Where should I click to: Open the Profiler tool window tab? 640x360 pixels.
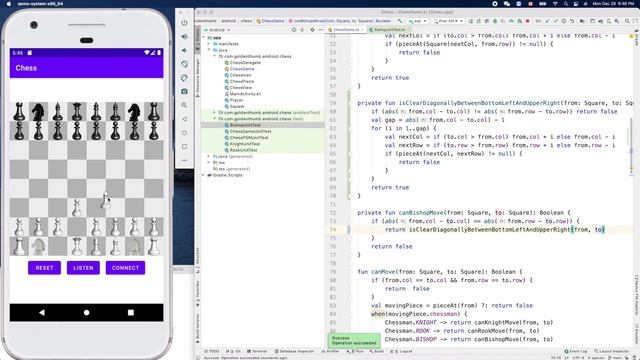pyautogui.click(x=331, y=351)
